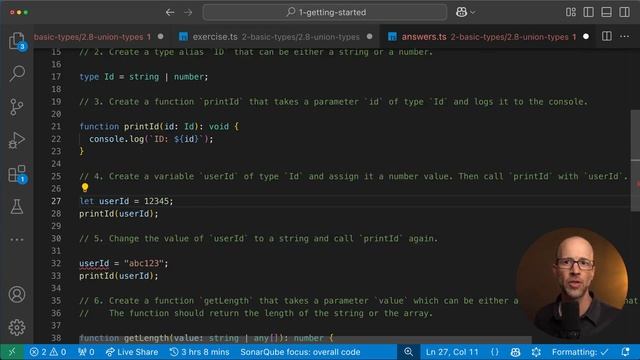Screen dimensions: 640x360
Task: Click on line number 27 in gutter
Action: tap(56, 201)
